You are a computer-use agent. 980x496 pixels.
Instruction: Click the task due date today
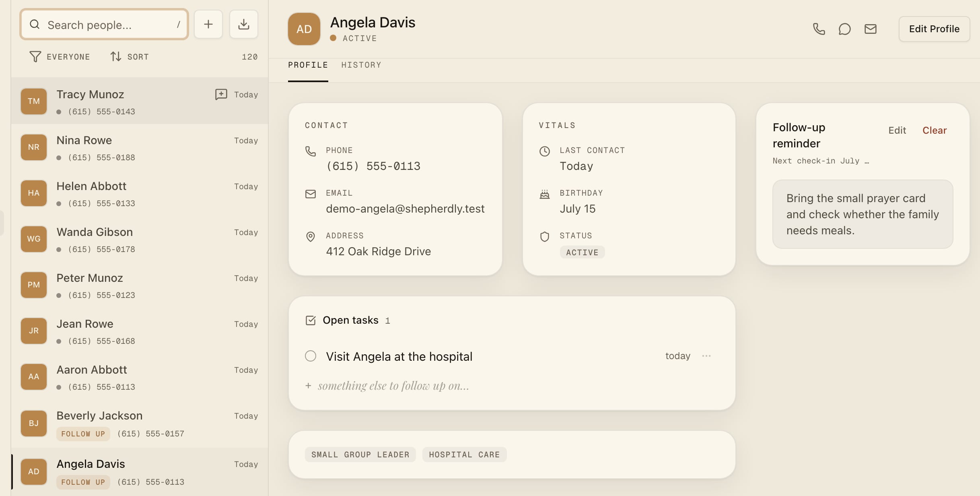[x=678, y=356]
